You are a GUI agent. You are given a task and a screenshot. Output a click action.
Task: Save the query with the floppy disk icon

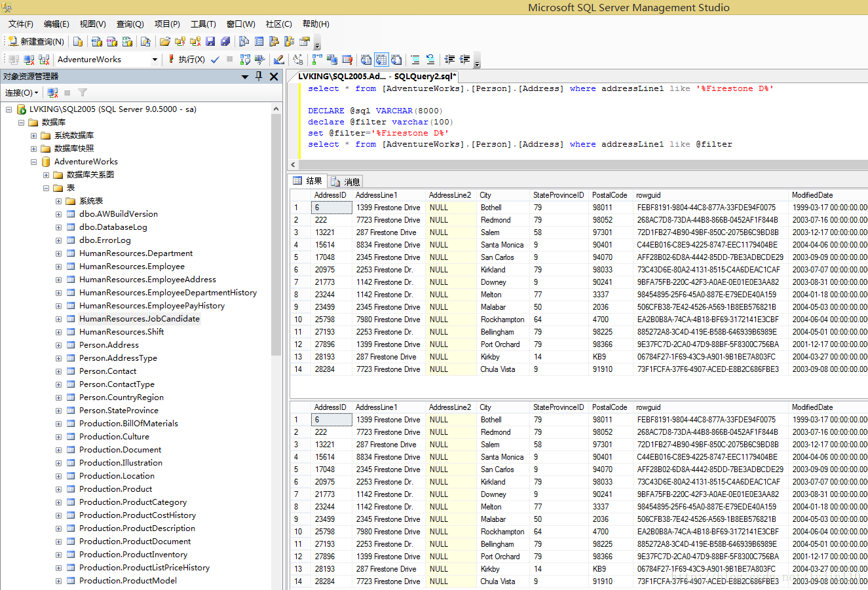(210, 41)
